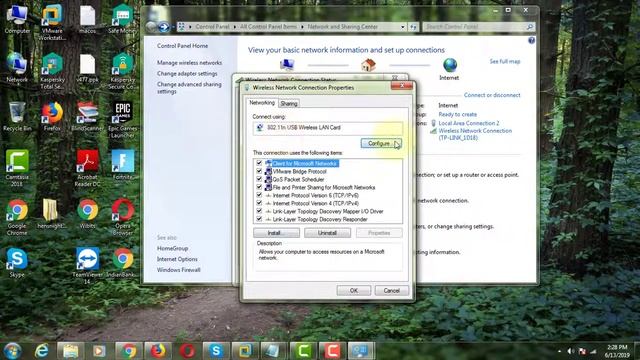Select Link-Layer Topology Discovery Responder row

coord(320,219)
